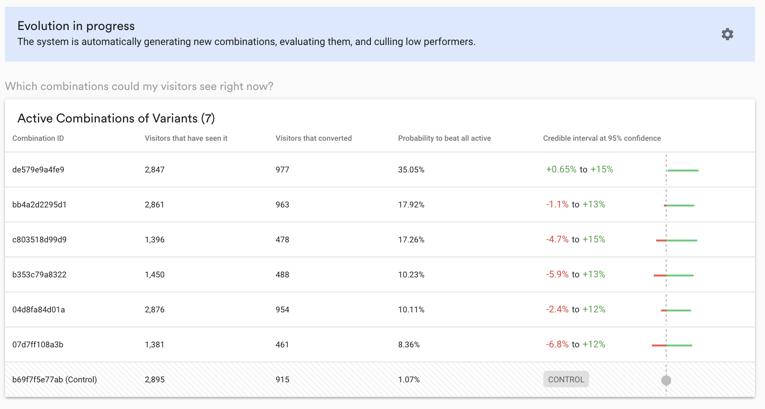Sort by Visitors that converted column

[x=313, y=138]
